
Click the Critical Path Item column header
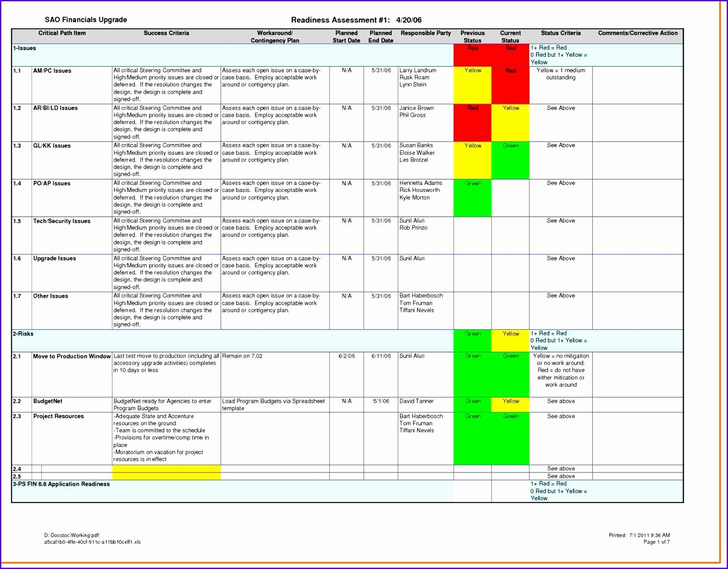point(62,33)
